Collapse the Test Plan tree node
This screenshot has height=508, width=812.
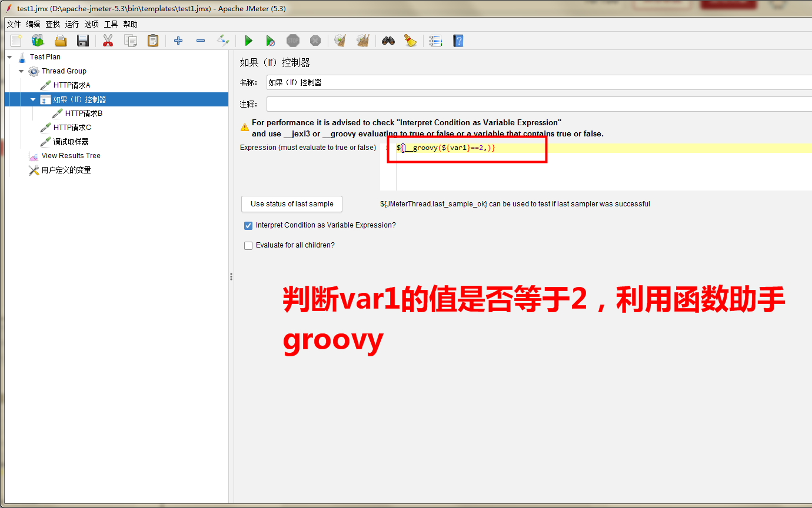click(x=8, y=56)
